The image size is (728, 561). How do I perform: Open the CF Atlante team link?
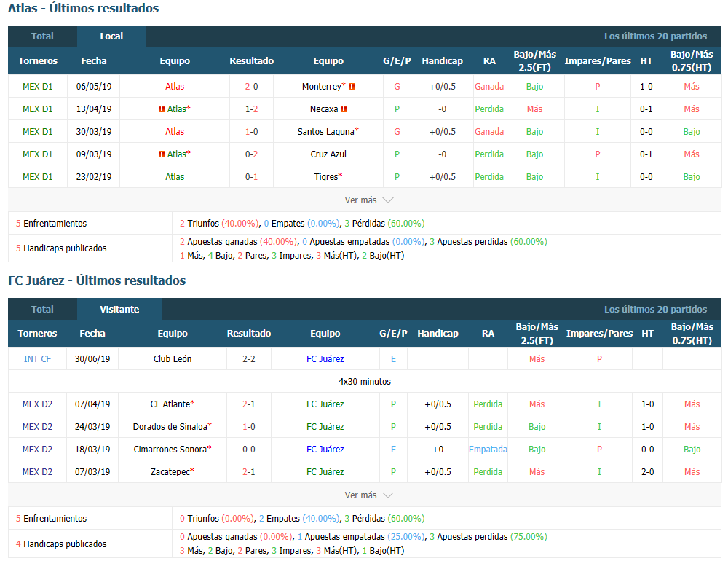pos(170,404)
